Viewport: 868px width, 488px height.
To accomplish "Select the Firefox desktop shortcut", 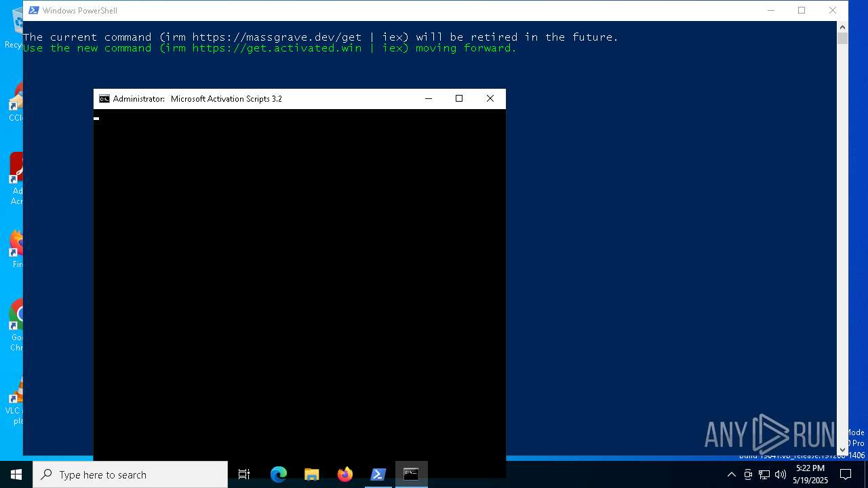I will coord(16,249).
